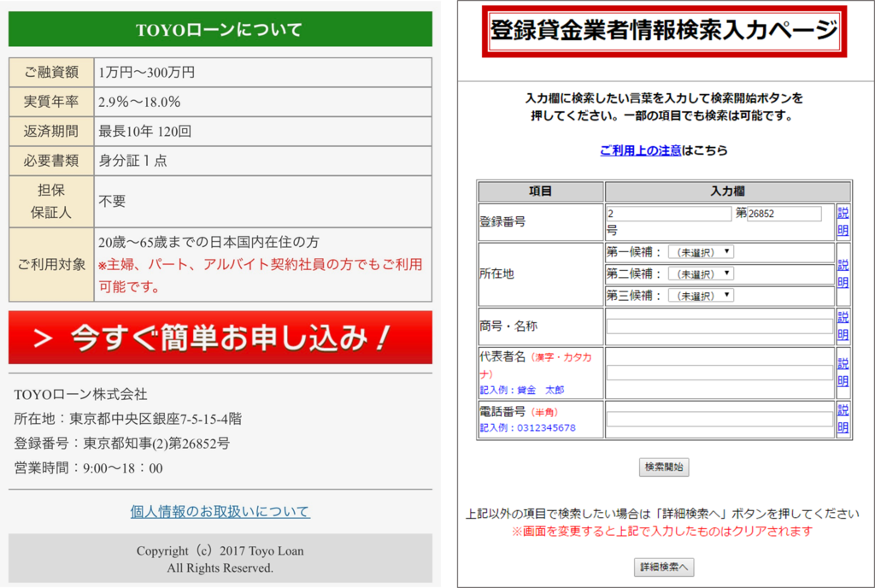Select ご融資額 label cell
The image size is (875, 588).
click(51, 72)
